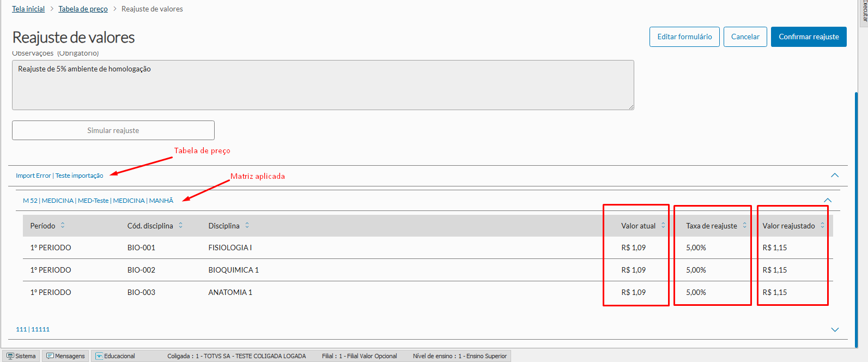The height and width of the screenshot is (362, 868).
Task: Click Filial Valor Opcional status bar entry
Action: (x=359, y=356)
